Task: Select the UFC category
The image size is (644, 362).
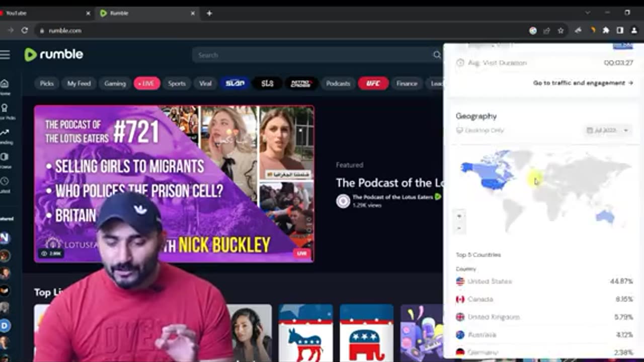Action: click(x=373, y=83)
